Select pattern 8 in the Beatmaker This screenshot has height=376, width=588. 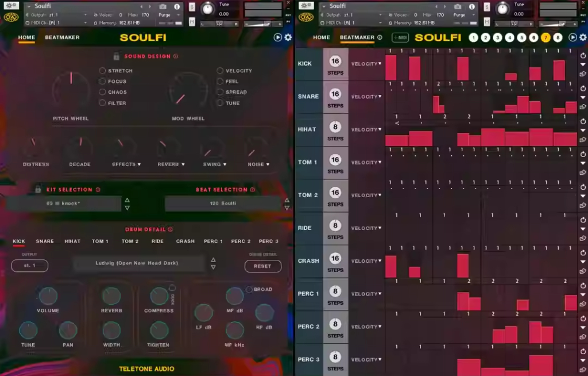tap(558, 37)
